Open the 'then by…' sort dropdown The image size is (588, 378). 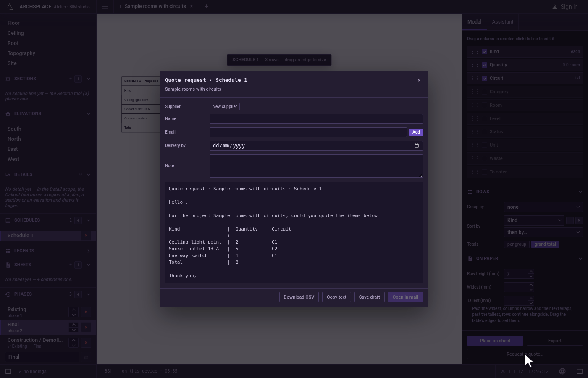click(x=543, y=232)
